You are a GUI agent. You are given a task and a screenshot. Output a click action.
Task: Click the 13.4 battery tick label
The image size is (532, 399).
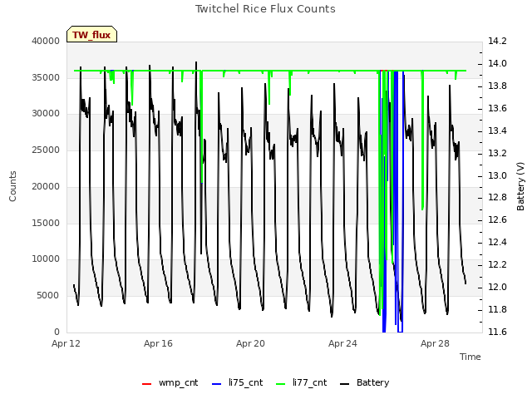tap(497, 131)
